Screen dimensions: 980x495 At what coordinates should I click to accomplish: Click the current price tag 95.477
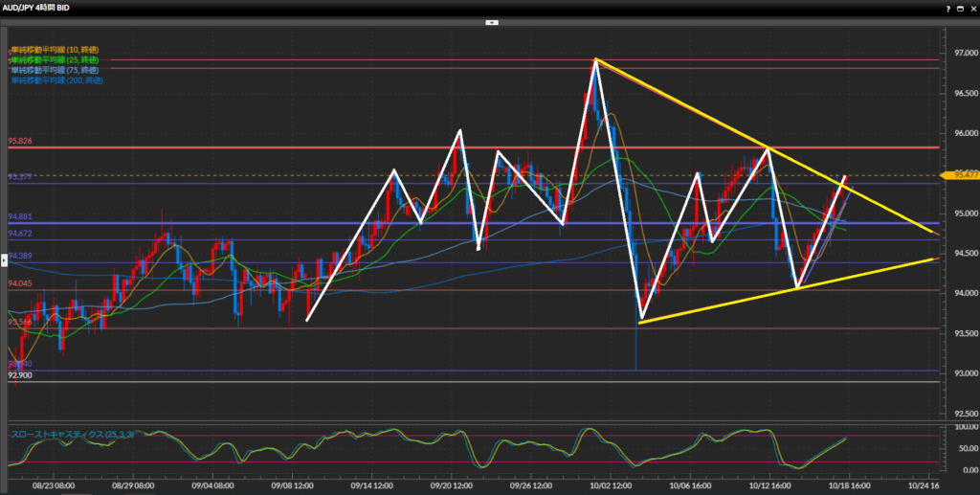pos(964,174)
